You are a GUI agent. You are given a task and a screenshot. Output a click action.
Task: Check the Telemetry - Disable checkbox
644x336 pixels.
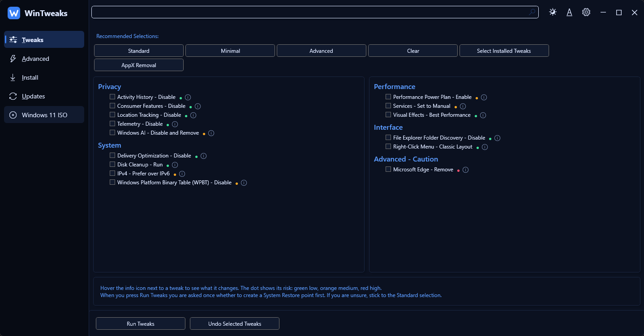pos(112,123)
